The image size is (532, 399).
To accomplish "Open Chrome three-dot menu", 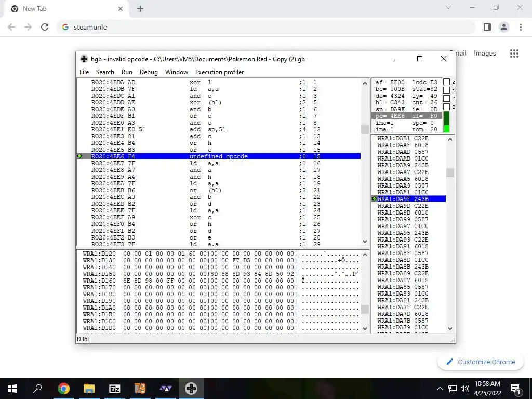I will [521, 27].
